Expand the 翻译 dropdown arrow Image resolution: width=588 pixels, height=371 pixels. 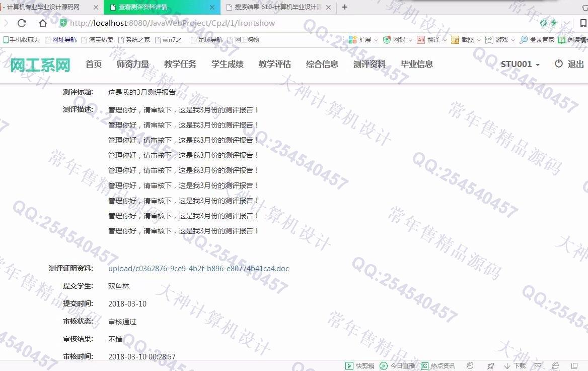pos(445,40)
